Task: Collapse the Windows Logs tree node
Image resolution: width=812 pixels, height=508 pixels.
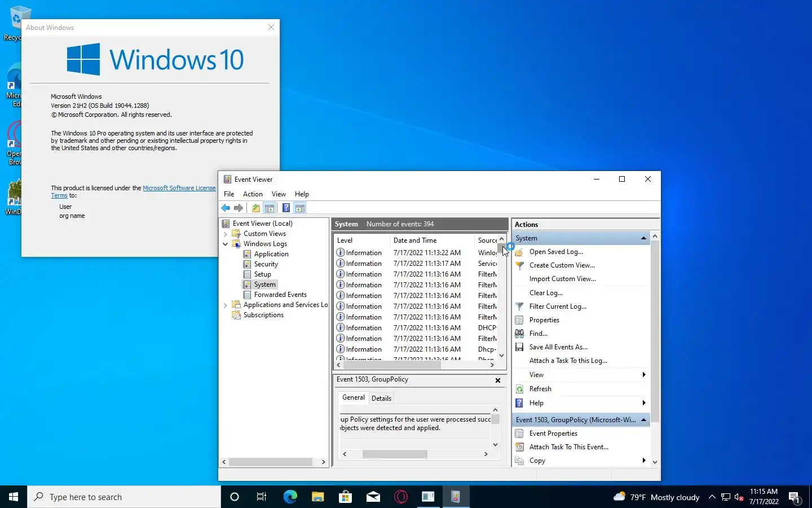Action: tap(226, 244)
